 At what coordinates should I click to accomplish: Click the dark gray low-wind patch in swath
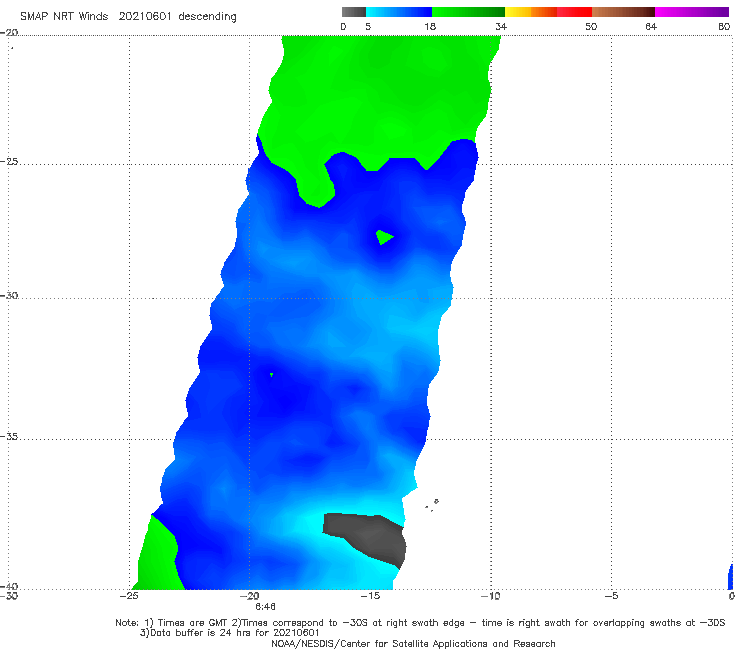[370, 537]
